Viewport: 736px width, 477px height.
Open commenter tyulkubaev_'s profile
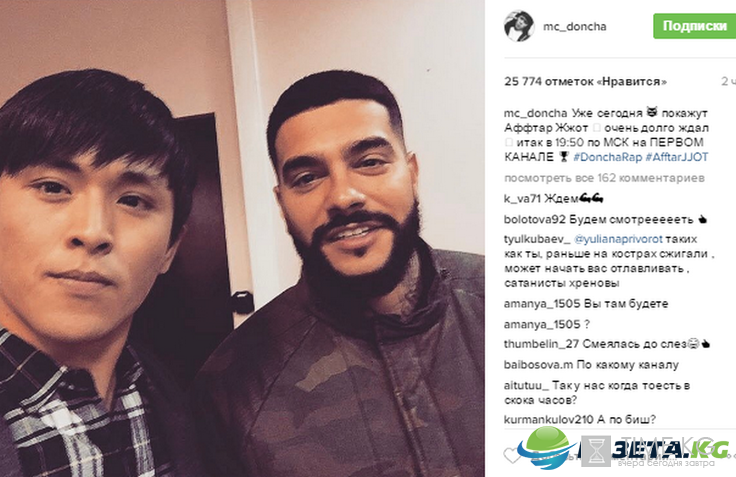click(537, 239)
